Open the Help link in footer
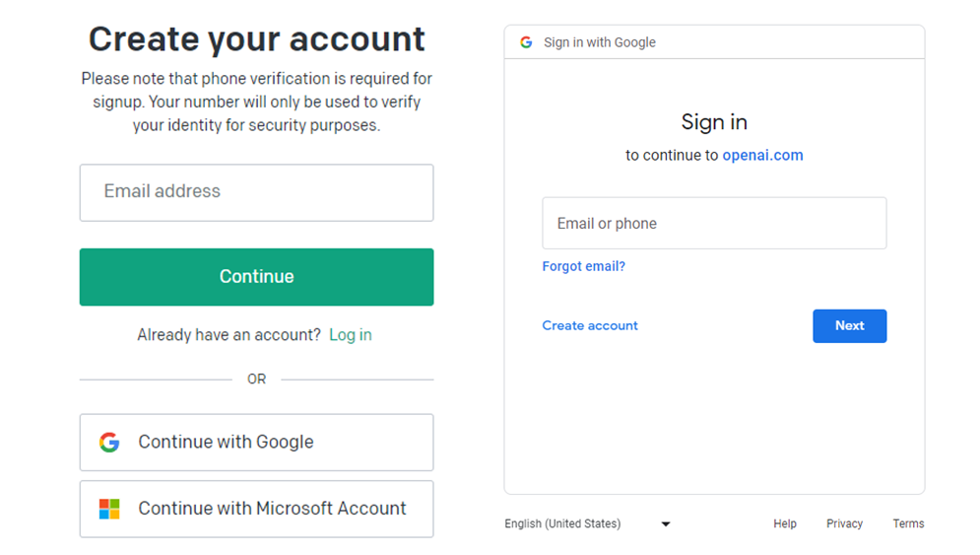Screen dimensions: 980x555 (785, 523)
